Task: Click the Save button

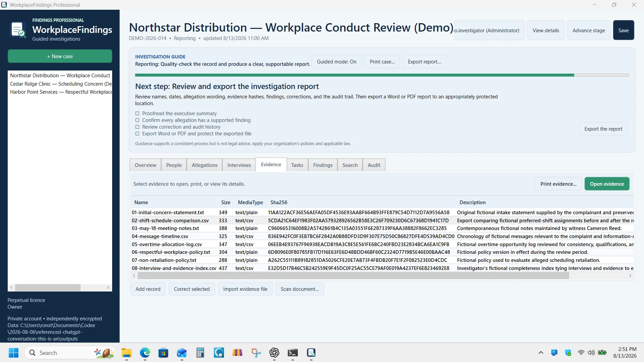Action: pyautogui.click(x=623, y=30)
